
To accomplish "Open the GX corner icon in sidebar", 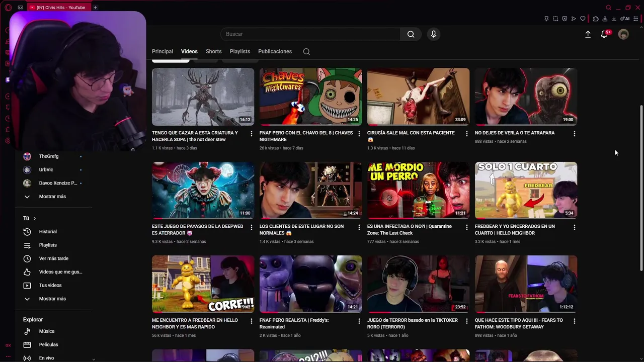I will 8,345.
